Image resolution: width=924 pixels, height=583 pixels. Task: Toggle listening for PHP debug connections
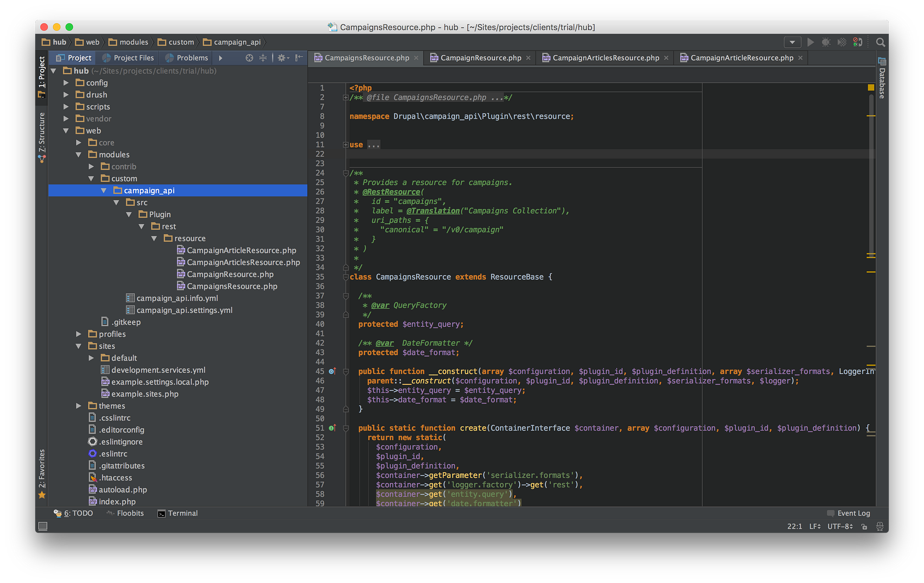[858, 42]
